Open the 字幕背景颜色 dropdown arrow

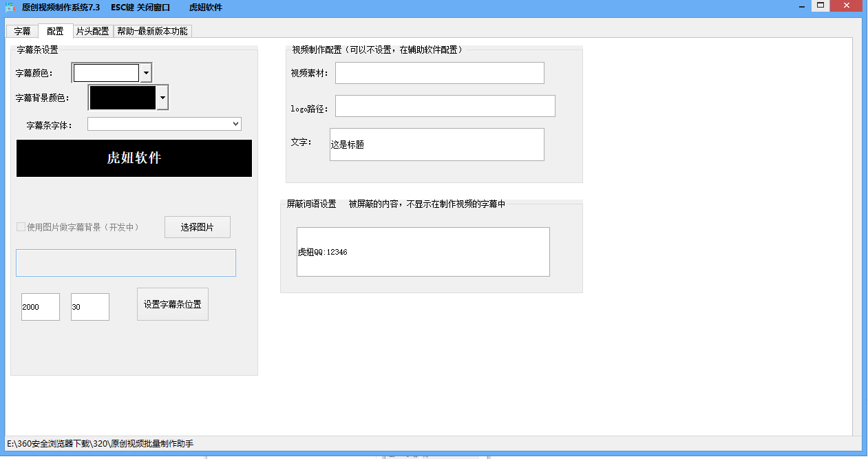[x=162, y=98]
